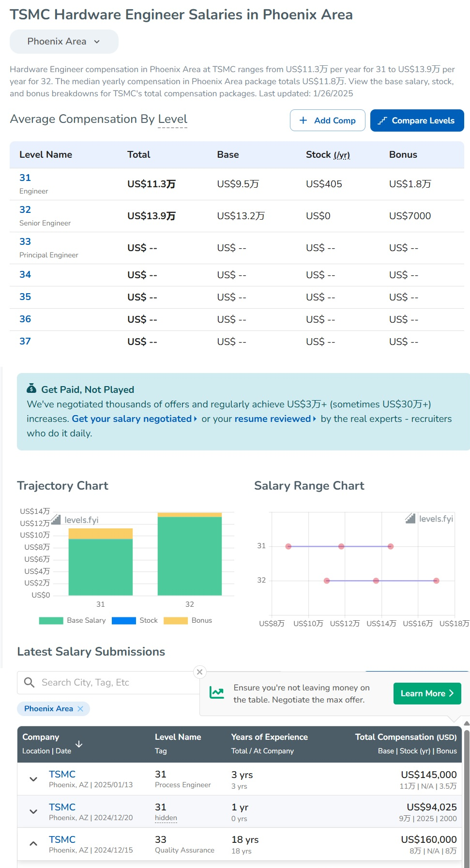Click Learn More in negotiation banner

[427, 693]
